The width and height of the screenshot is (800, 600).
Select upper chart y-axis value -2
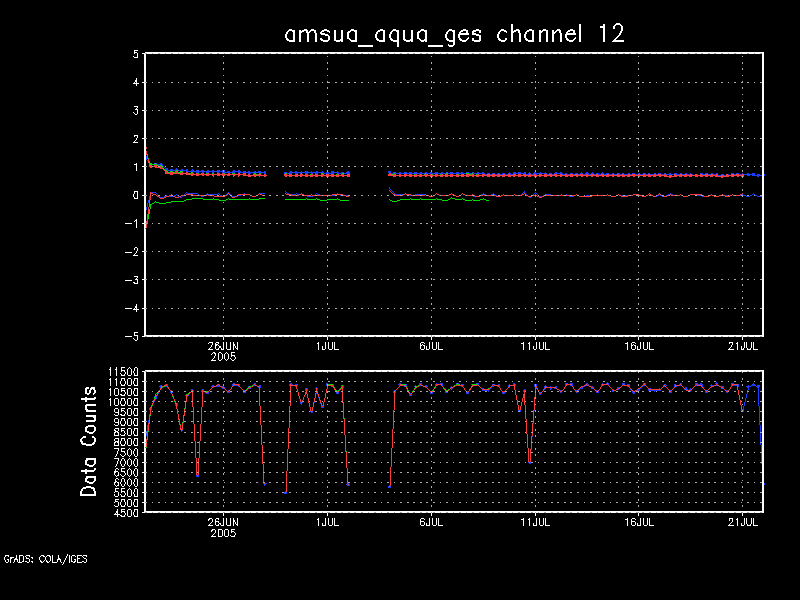pos(131,252)
